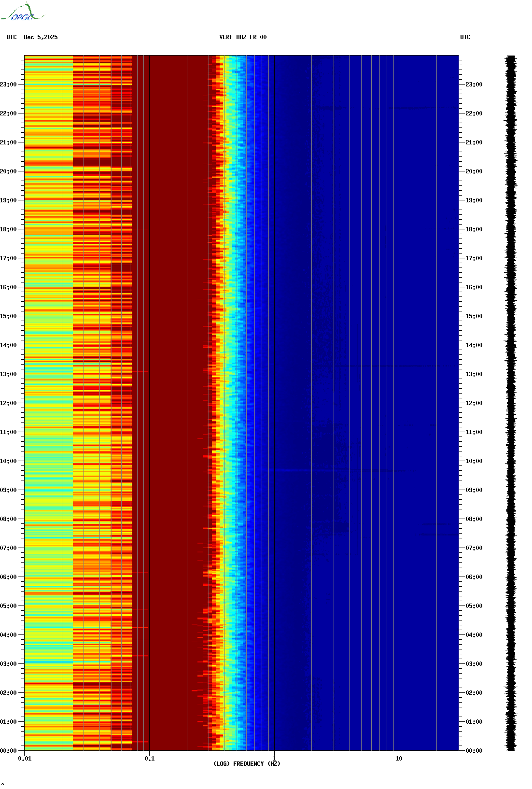Click the 00:00 label on left time axis

click(9, 751)
